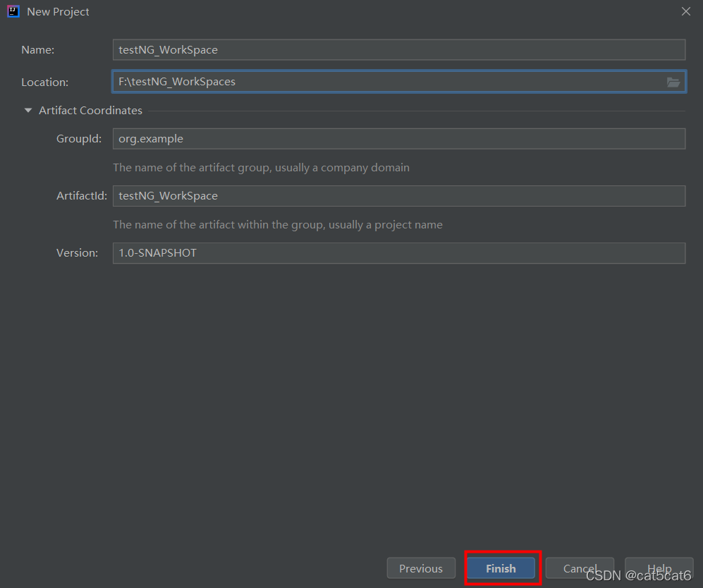Click the hint text 'usually a project name'
Viewport: 703px width, 588px height.
point(386,224)
